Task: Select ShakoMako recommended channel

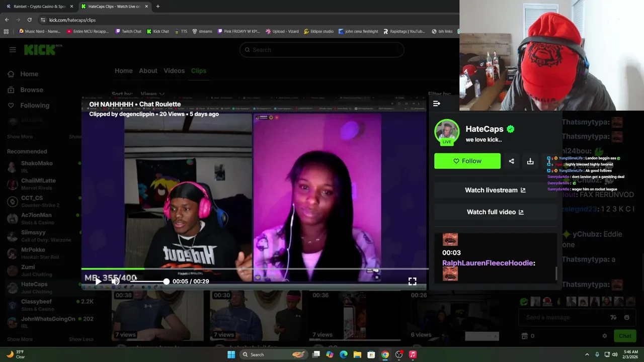Action: (44, 166)
